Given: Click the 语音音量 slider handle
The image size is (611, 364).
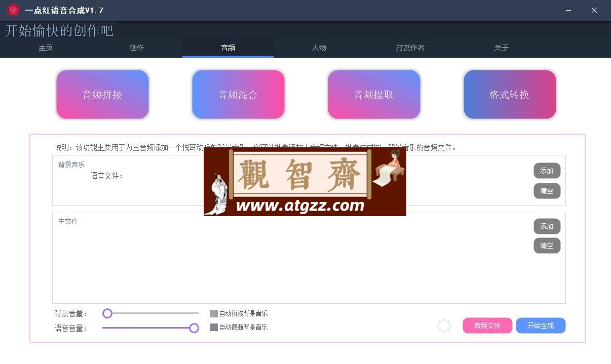Looking at the screenshot, I should 194,328.
